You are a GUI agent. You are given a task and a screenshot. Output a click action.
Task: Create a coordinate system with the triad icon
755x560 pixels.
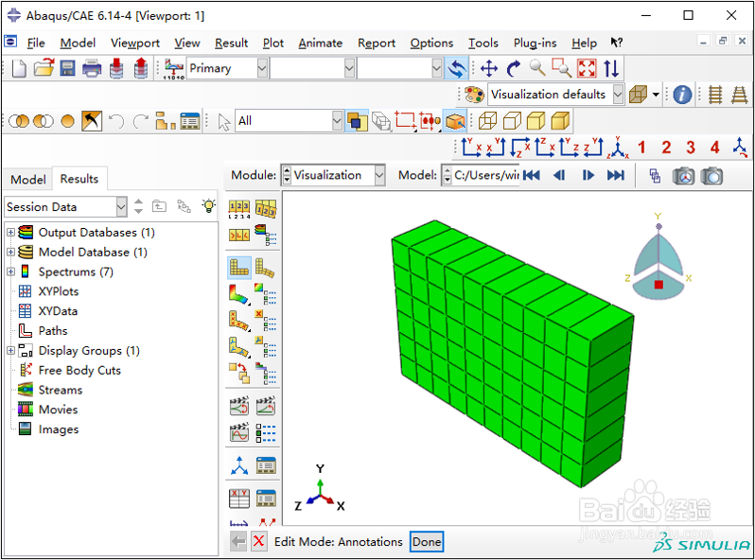coord(239,466)
